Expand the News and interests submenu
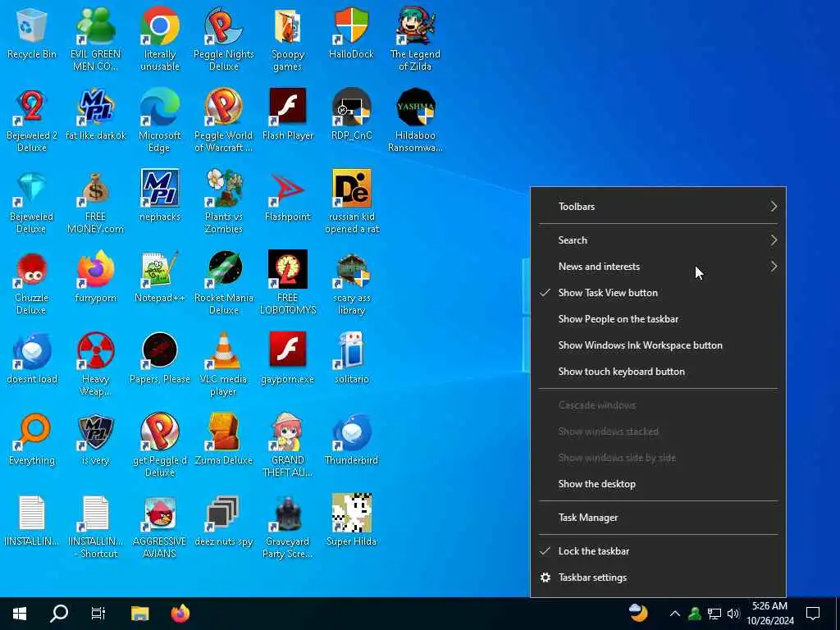This screenshot has height=630, width=840. (658, 267)
